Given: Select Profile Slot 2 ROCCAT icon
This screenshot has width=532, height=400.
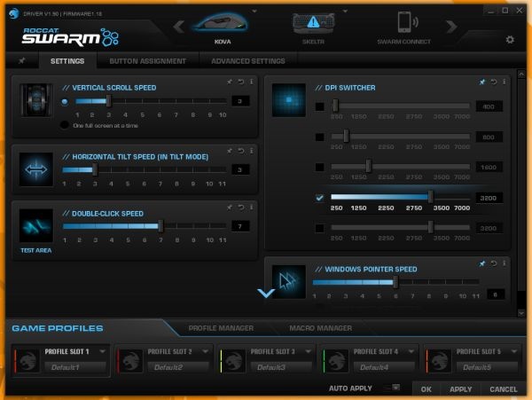Looking at the screenshot, I should tap(130, 361).
